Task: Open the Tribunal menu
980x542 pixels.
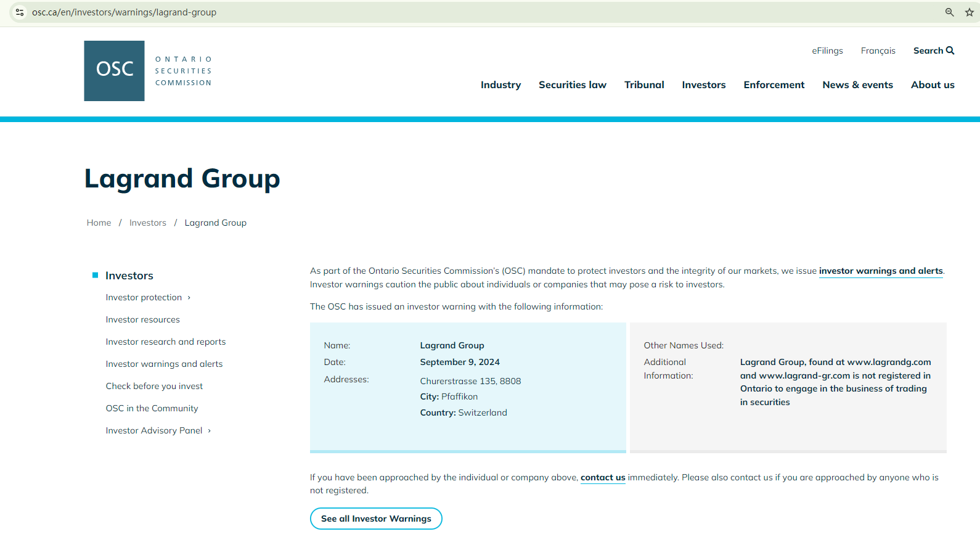Action: [x=644, y=85]
